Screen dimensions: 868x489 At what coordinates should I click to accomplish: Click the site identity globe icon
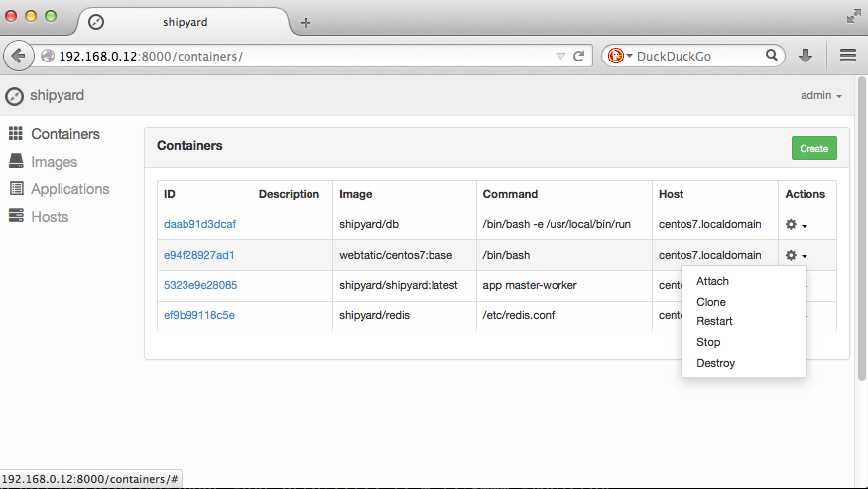click(49, 56)
